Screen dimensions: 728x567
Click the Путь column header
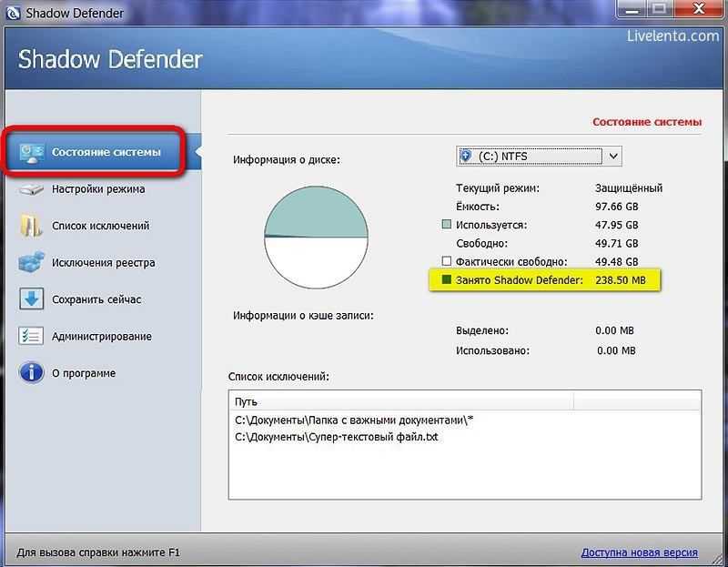[401, 401]
